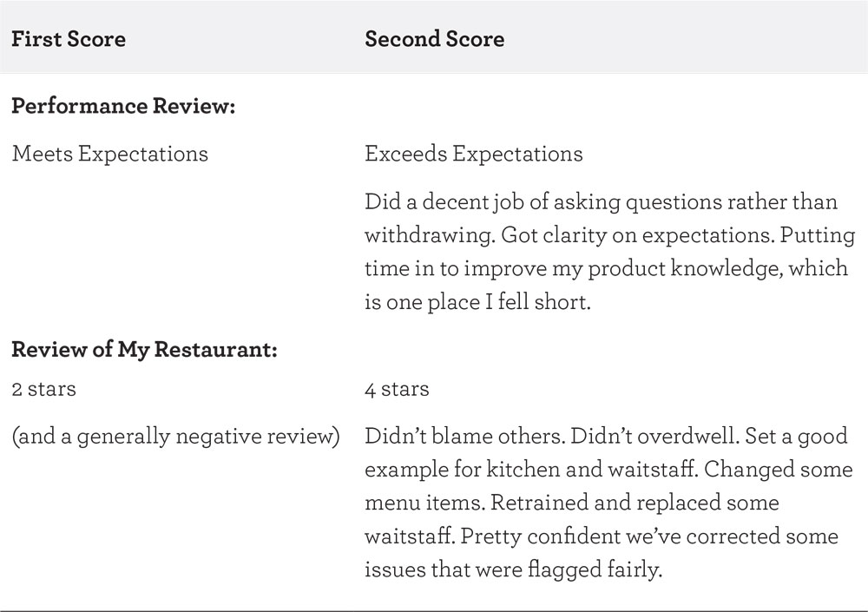The width and height of the screenshot is (868, 612).
Task: Select the Review of My Restaurant heading
Action: 144,350
